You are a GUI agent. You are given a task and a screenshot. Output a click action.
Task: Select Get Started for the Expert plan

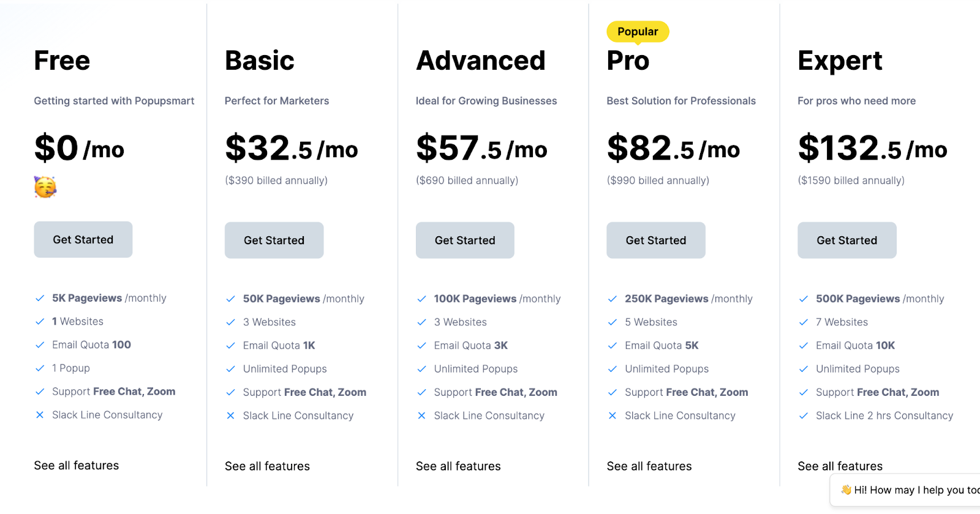click(846, 240)
